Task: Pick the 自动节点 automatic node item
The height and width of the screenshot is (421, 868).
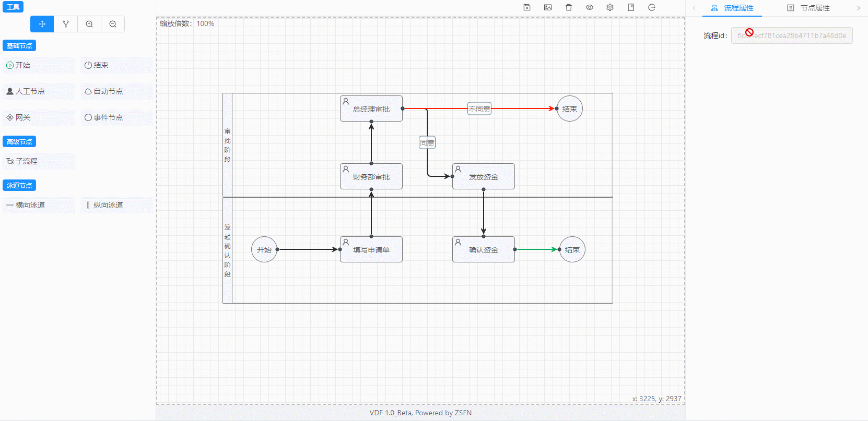Action: pos(116,91)
